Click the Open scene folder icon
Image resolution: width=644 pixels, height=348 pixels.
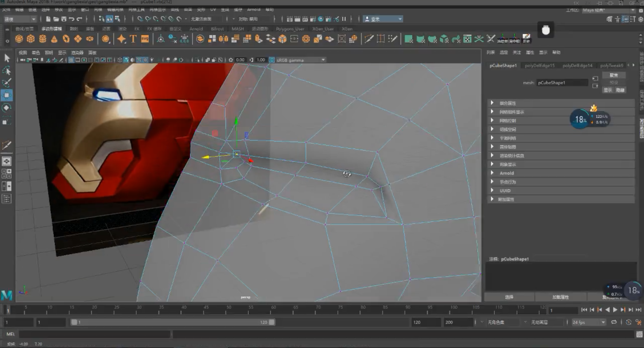[56, 19]
